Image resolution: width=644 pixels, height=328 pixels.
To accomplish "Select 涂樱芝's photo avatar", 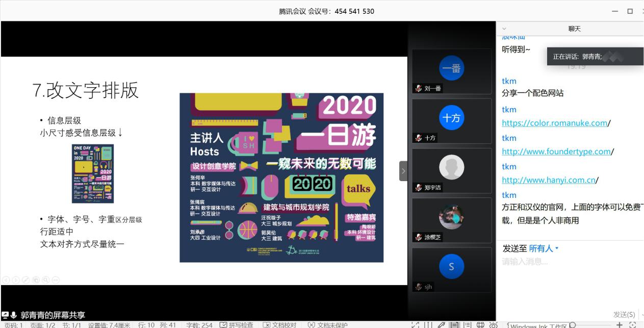I will point(452,217).
